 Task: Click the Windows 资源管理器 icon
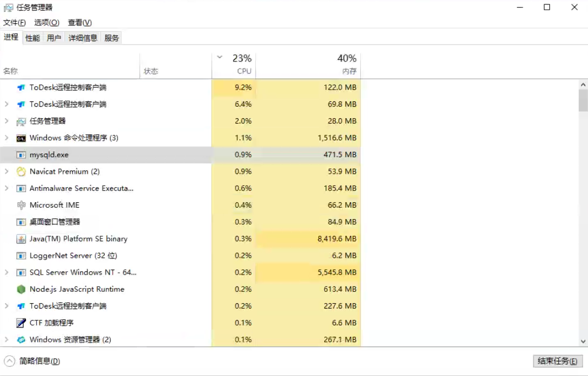click(x=22, y=340)
